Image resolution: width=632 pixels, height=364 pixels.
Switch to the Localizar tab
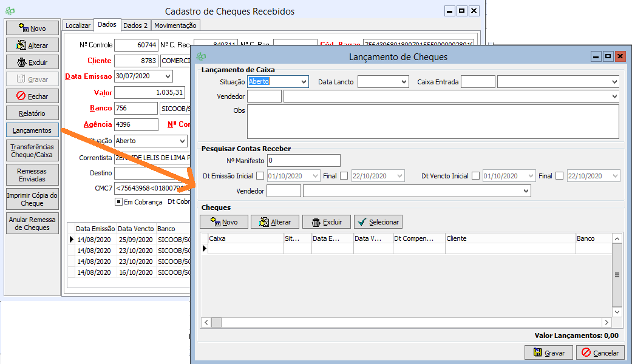(78, 25)
